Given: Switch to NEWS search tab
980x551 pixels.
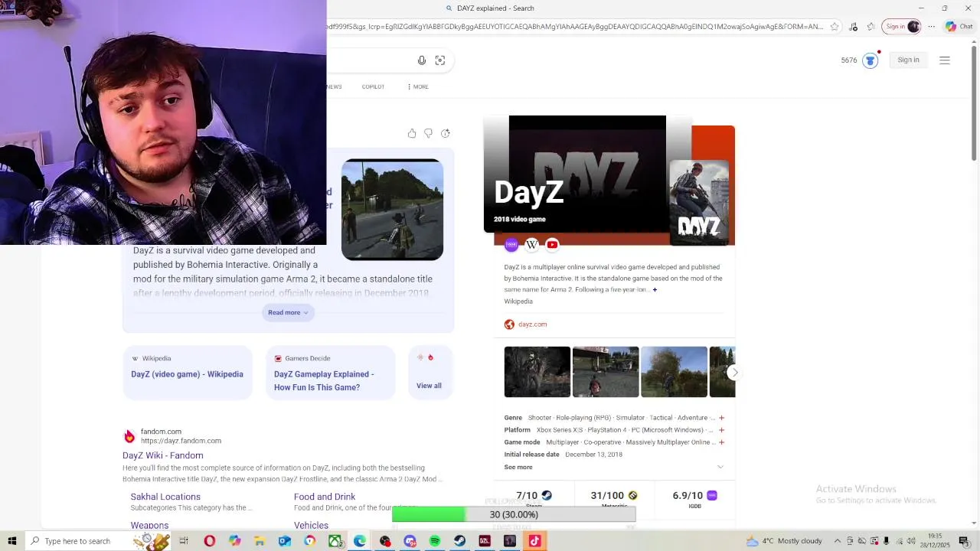Looking at the screenshot, I should pos(335,86).
